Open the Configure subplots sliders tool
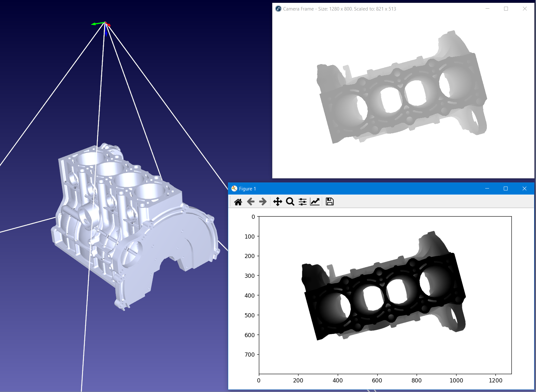536x392 pixels. 303,202
